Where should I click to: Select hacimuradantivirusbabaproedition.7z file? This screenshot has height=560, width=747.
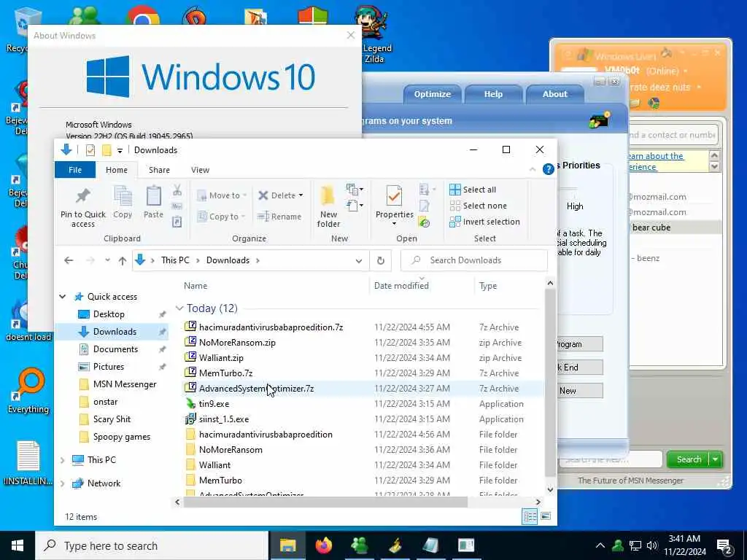[x=271, y=327]
